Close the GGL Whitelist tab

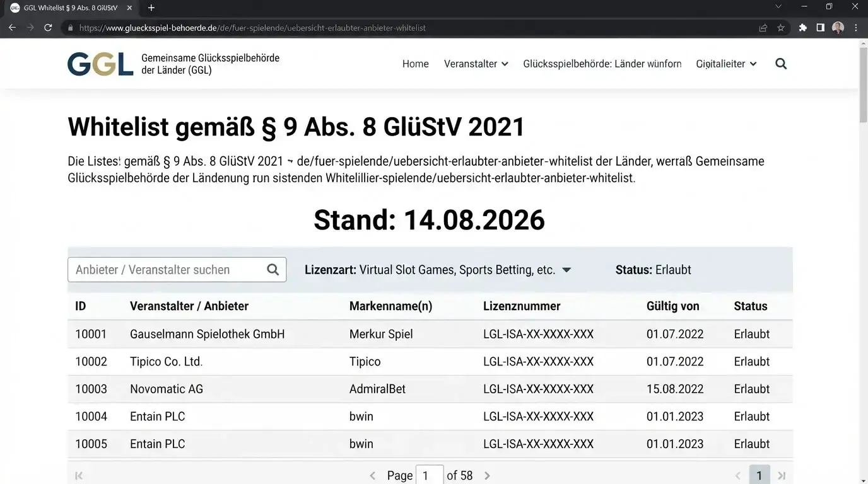(x=129, y=8)
